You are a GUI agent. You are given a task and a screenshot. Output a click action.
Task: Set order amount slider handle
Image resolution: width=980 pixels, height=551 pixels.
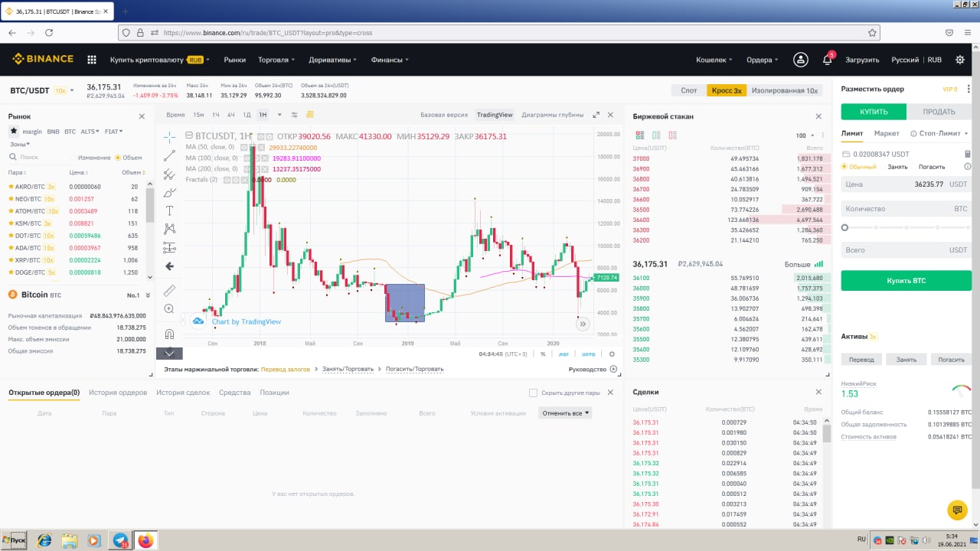[x=844, y=228]
